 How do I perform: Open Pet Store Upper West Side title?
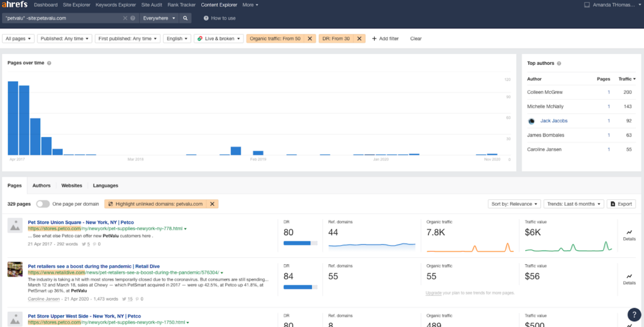tap(84, 316)
